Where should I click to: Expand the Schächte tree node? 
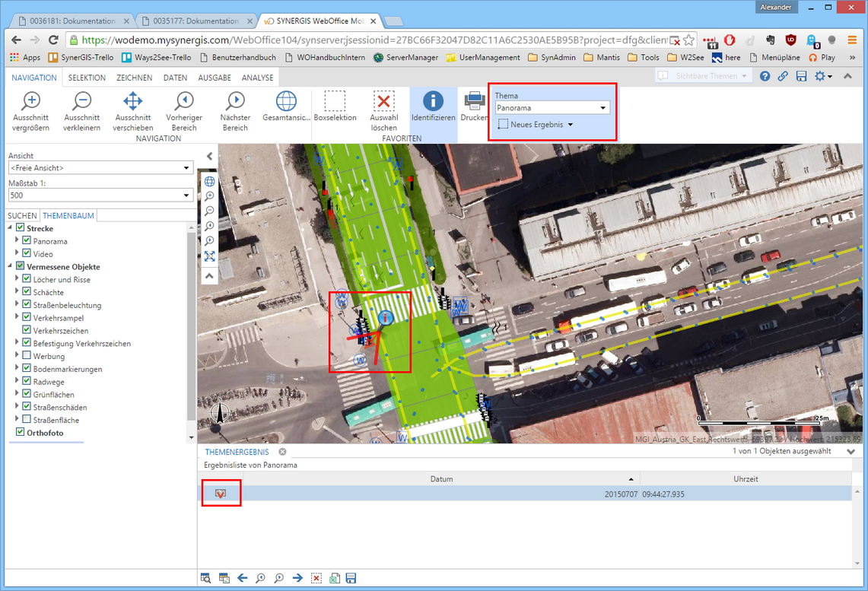(x=17, y=292)
